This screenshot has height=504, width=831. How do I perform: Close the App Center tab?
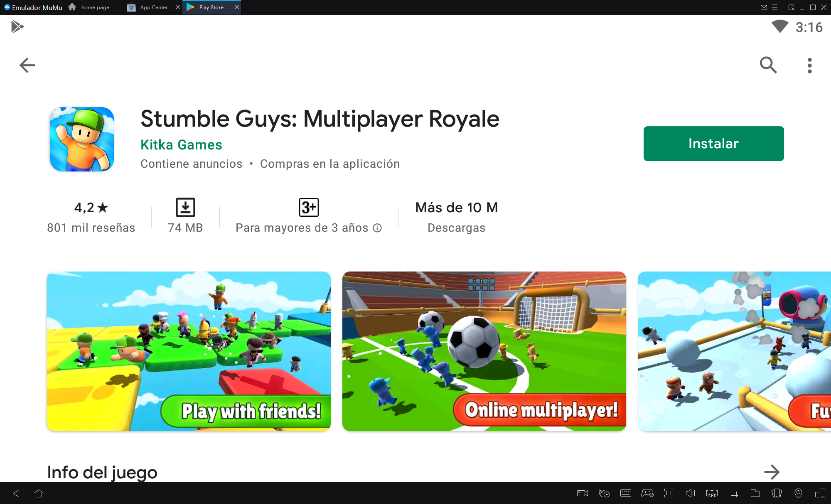[178, 7]
